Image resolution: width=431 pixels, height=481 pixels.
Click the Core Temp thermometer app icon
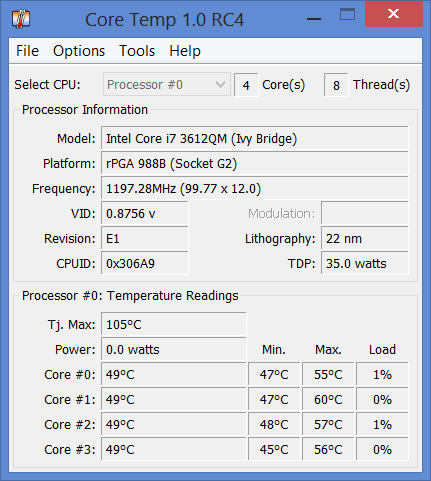tap(21, 19)
